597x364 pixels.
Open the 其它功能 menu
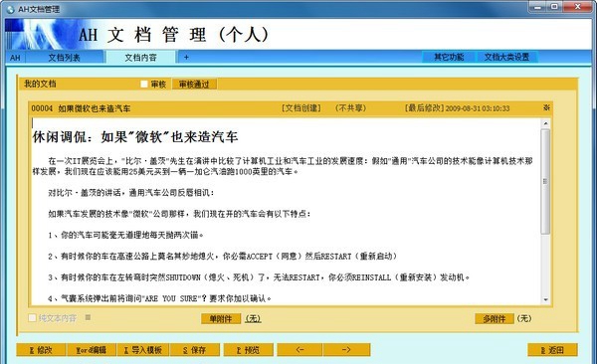coord(449,57)
